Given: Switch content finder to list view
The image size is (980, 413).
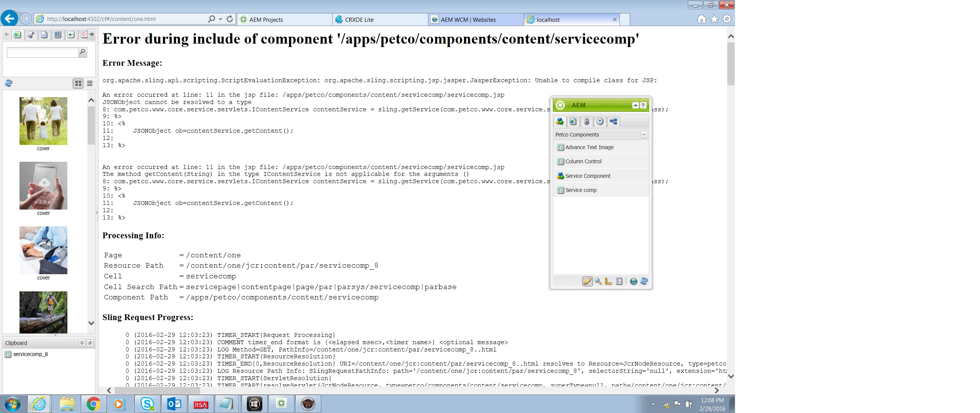Looking at the screenshot, I should (90, 83).
